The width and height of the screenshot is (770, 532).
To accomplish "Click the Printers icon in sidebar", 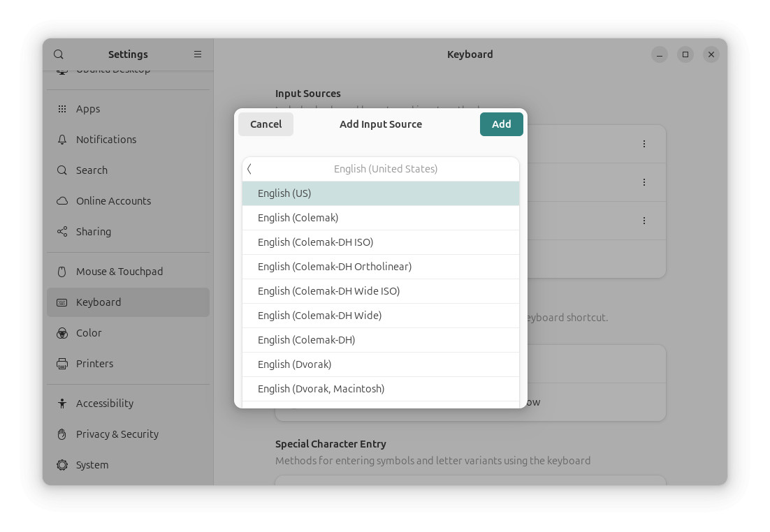I will tap(62, 364).
